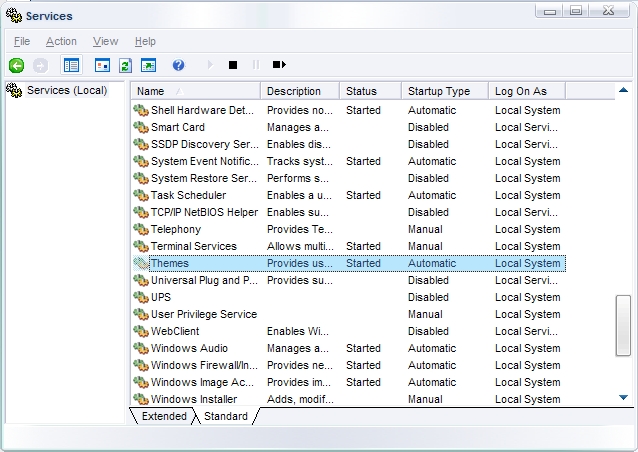Select the Windows Audio service row
The width and height of the screenshot is (638, 452).
[189, 348]
